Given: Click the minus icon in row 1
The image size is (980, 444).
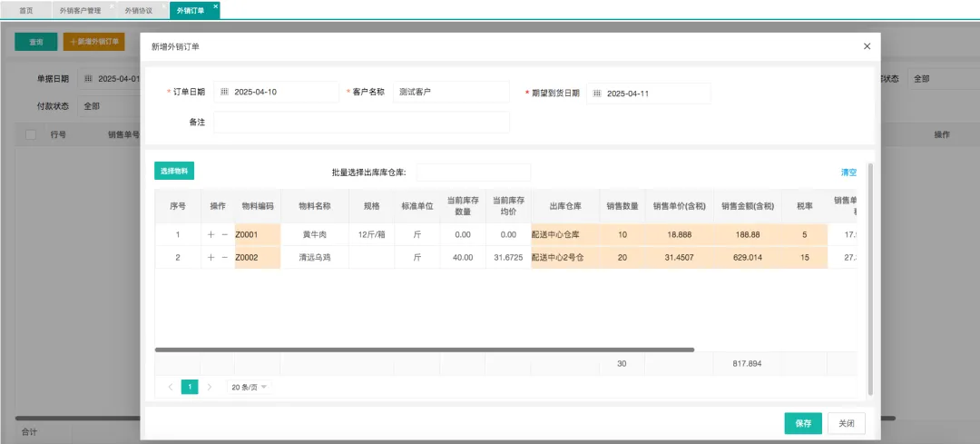Looking at the screenshot, I should (224, 235).
